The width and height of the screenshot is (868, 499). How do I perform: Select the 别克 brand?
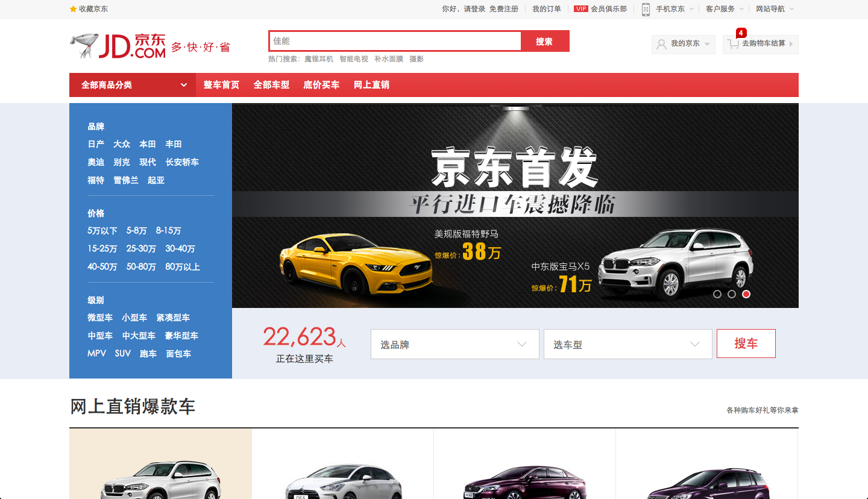tap(122, 162)
